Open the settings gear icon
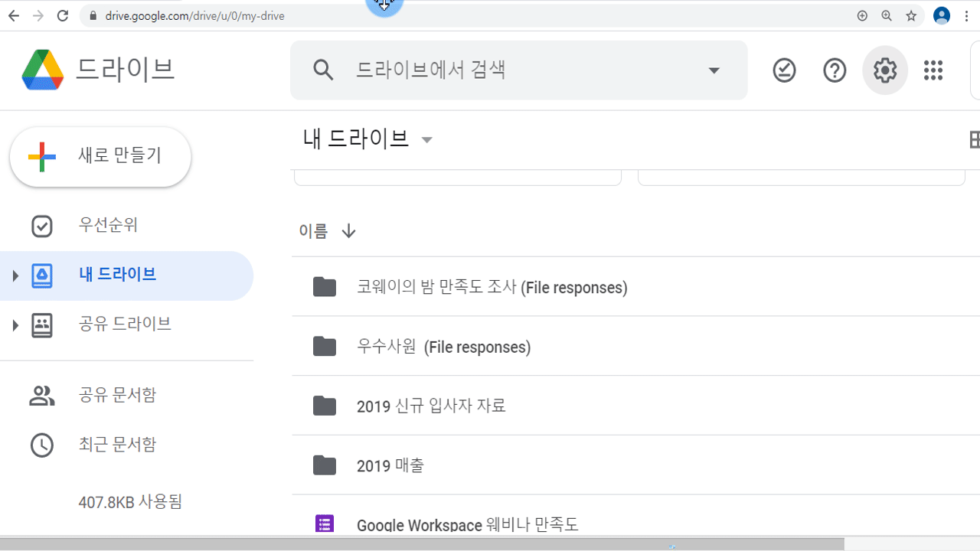This screenshot has width=980, height=551. [x=885, y=70]
